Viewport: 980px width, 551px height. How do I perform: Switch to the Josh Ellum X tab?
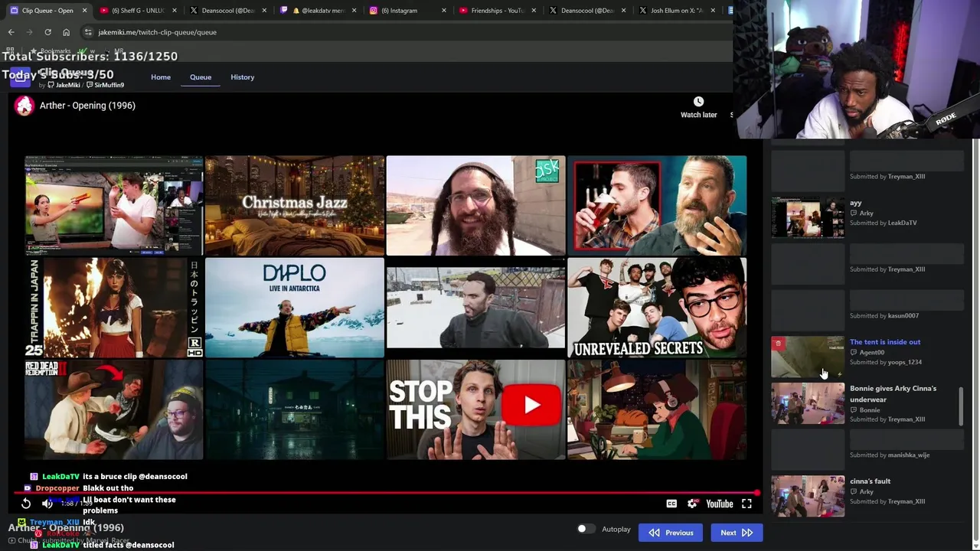coord(676,11)
